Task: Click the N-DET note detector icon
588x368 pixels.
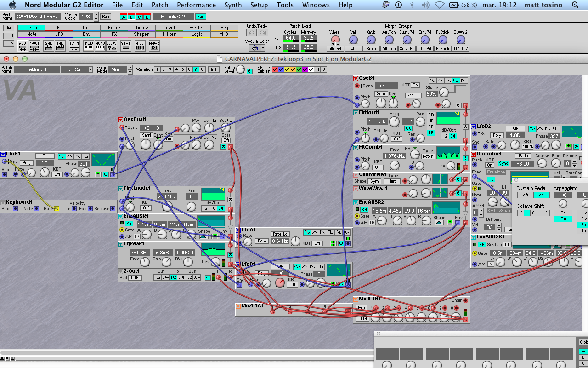Action: (140, 46)
